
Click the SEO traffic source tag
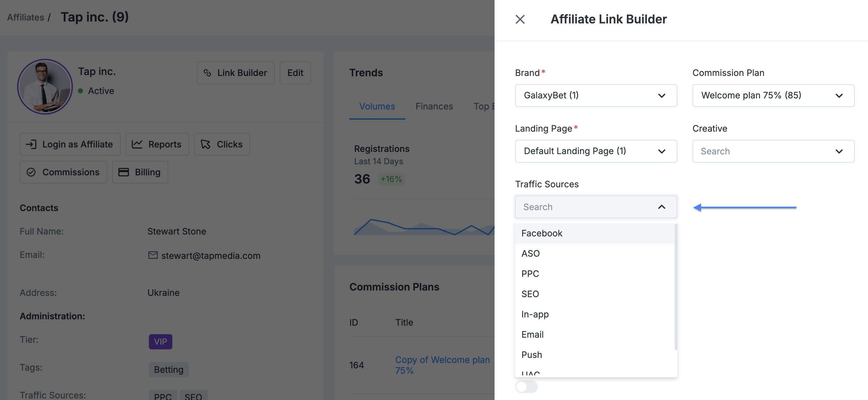[194, 396]
